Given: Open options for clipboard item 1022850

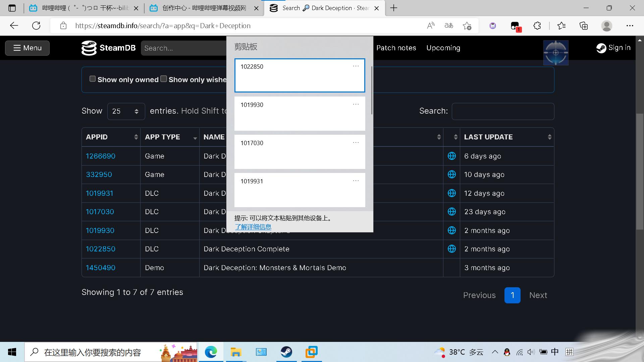Looking at the screenshot, I should (x=356, y=66).
